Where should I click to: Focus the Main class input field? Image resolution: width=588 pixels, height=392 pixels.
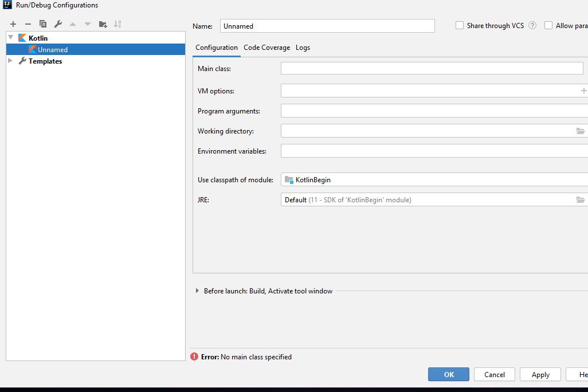(x=432, y=68)
